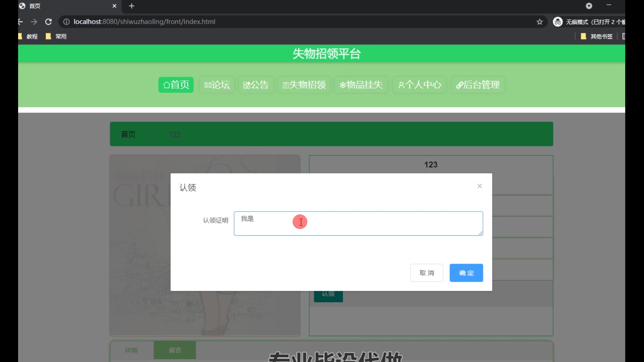Click the incognito mode icon

coord(557,22)
